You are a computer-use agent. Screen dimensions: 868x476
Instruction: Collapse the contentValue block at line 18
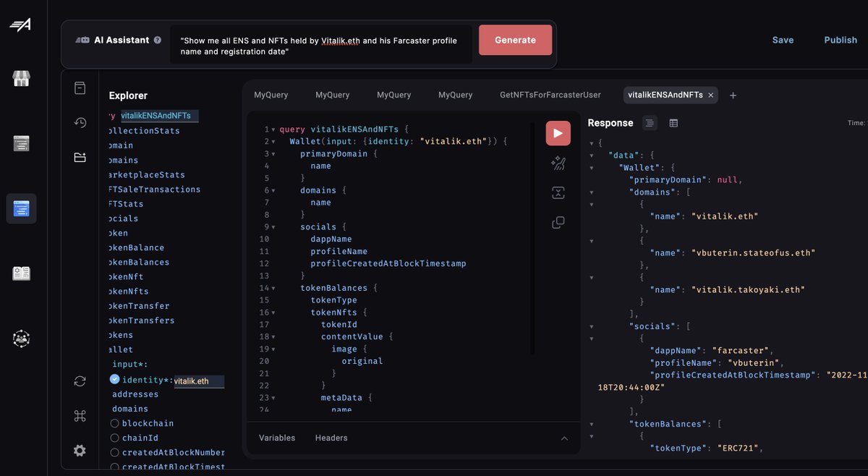coord(273,337)
